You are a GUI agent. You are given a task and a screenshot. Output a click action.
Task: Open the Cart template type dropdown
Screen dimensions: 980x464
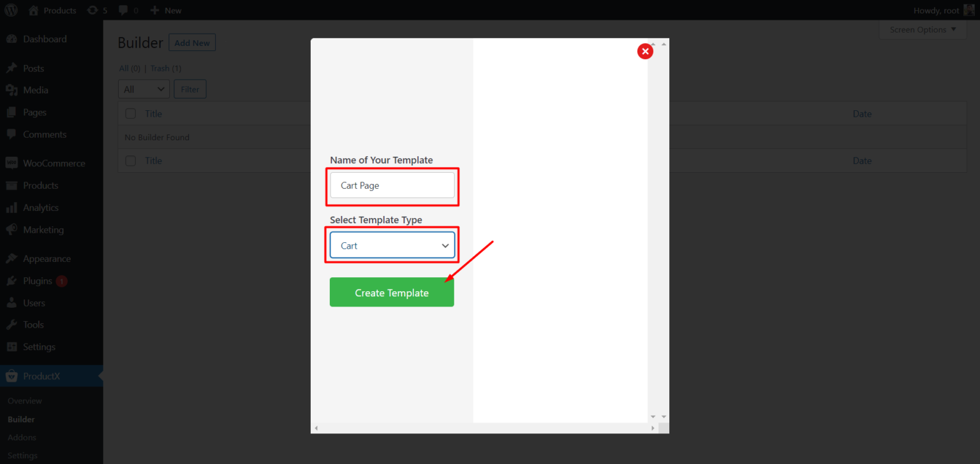click(x=392, y=245)
